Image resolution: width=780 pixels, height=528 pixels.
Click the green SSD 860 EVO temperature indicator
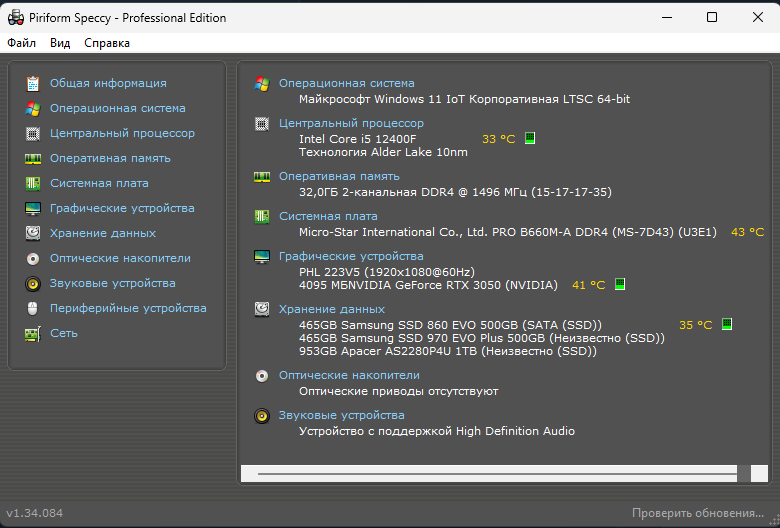click(x=727, y=324)
